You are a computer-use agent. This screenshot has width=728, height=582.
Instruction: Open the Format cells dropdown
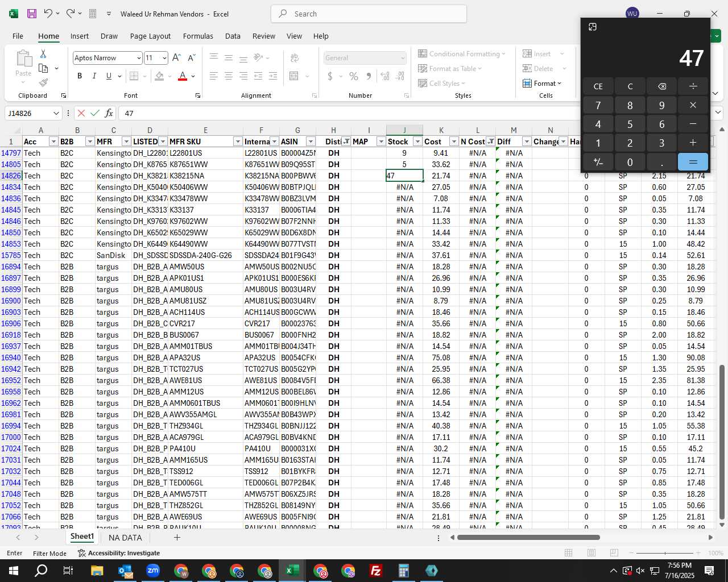pyautogui.click(x=542, y=83)
